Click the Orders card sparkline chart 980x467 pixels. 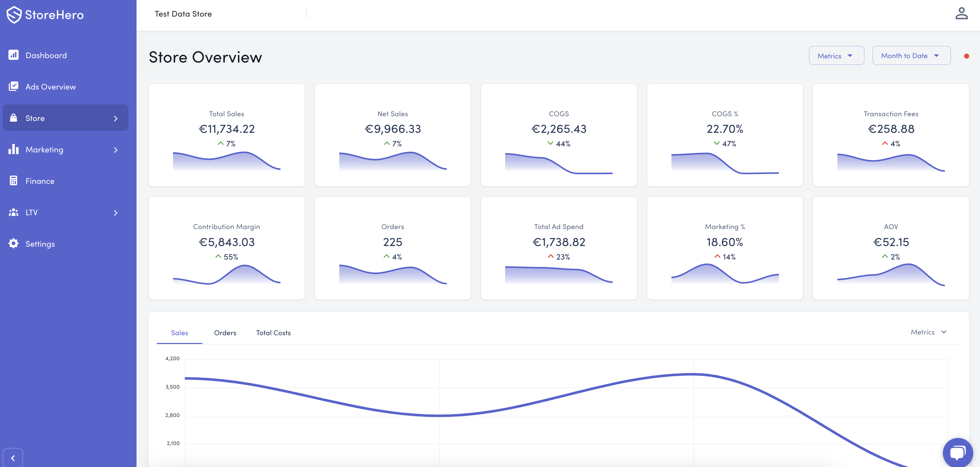point(393,275)
